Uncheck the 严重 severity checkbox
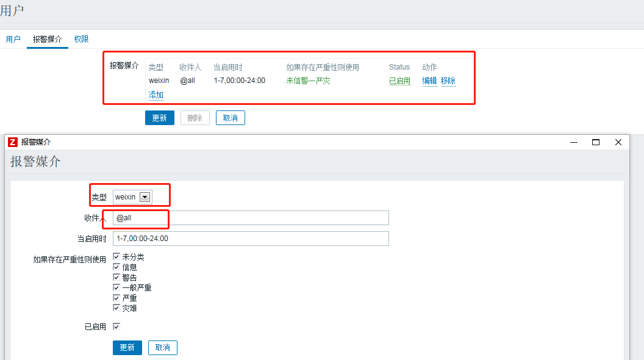The width and height of the screenshot is (644, 360). pos(116,298)
